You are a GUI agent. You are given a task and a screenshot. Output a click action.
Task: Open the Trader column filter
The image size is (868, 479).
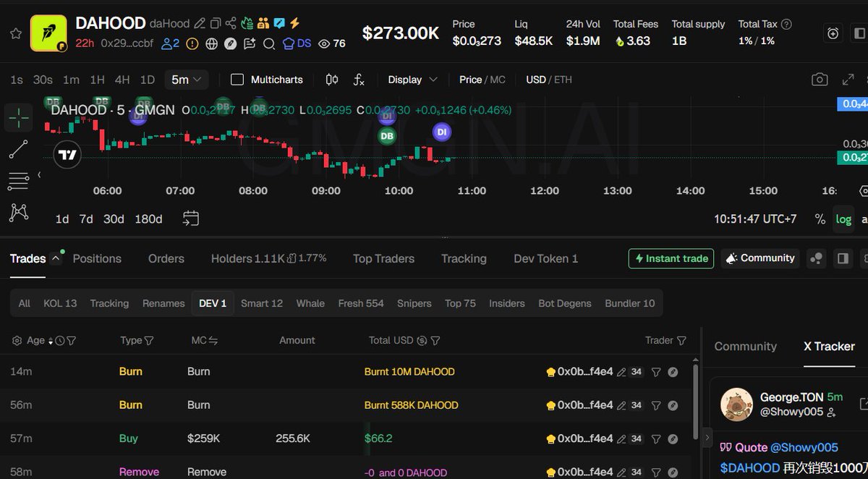681,340
